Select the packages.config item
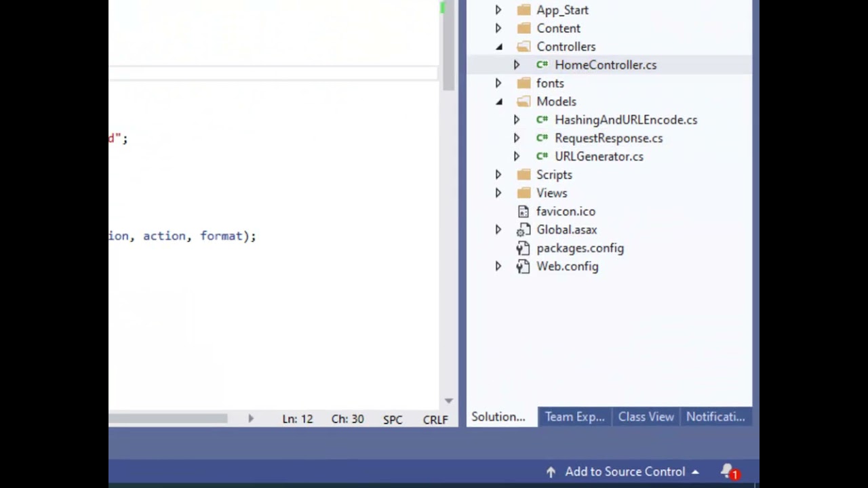The height and width of the screenshot is (488, 868). (x=580, y=248)
